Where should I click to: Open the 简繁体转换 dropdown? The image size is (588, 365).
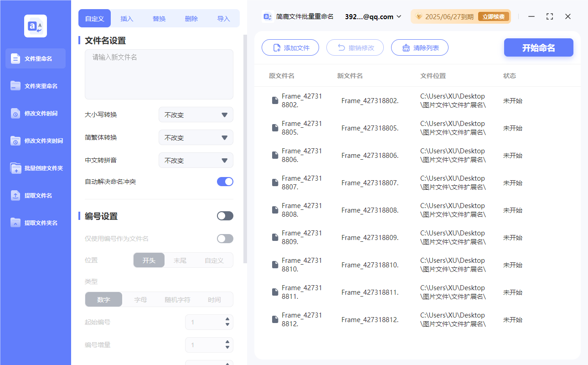click(196, 137)
